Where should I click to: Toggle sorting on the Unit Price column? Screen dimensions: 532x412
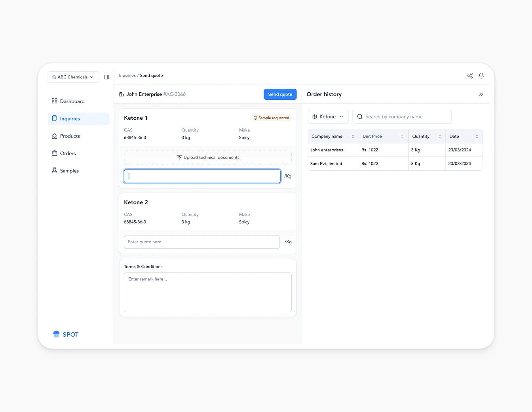coord(403,136)
